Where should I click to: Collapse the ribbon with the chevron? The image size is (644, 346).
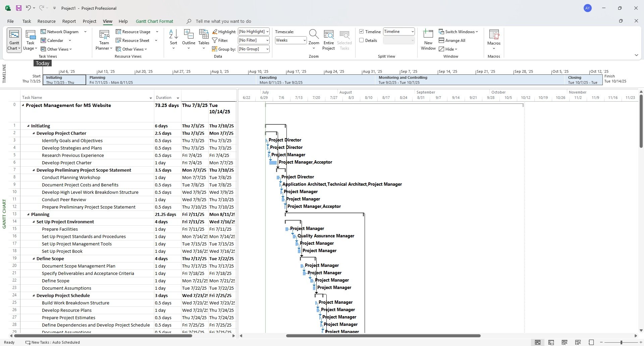click(636, 55)
